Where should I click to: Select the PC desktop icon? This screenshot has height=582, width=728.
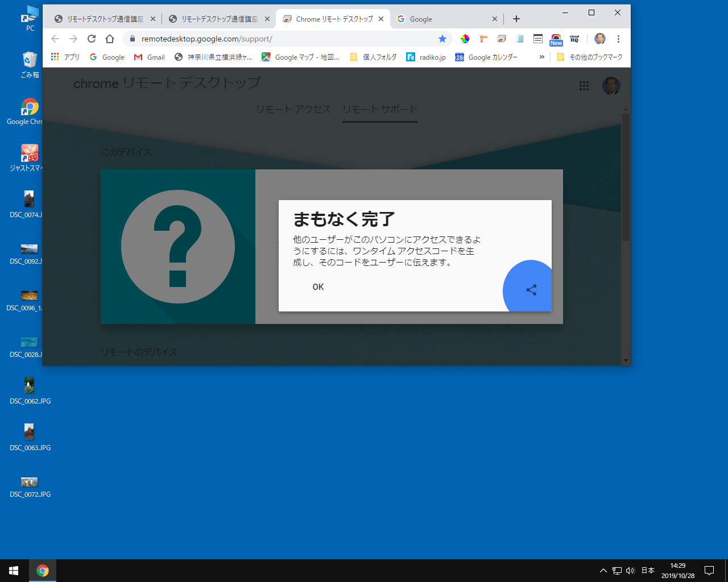30,18
